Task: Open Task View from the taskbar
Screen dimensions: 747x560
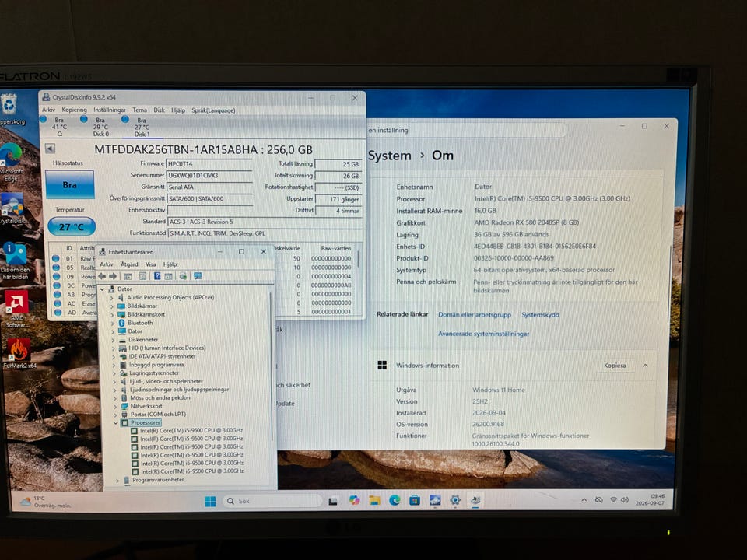Action: tap(333, 501)
